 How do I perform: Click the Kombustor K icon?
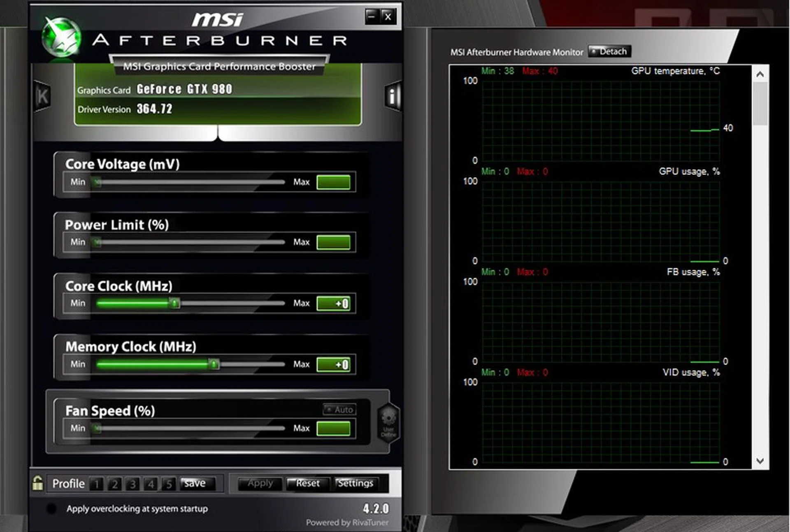(42, 96)
